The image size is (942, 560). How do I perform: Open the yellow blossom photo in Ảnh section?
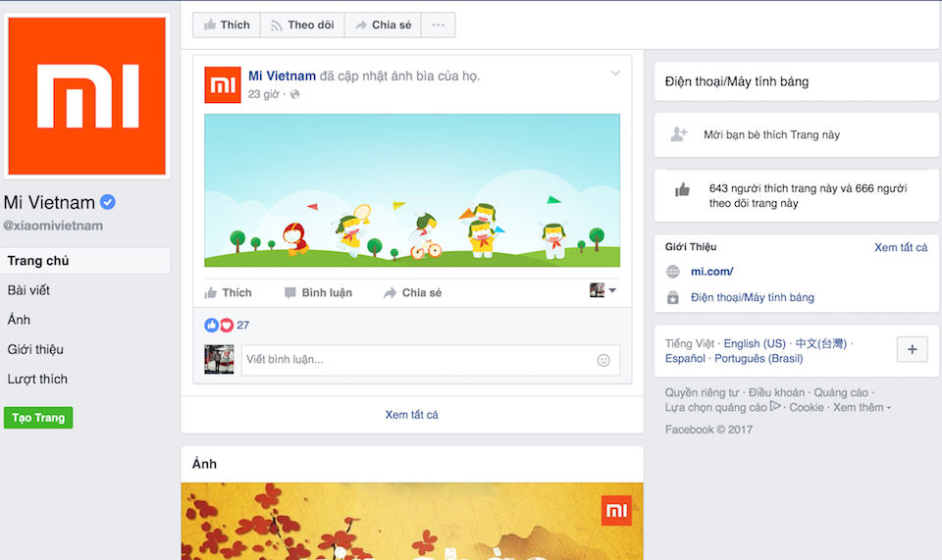click(x=412, y=521)
